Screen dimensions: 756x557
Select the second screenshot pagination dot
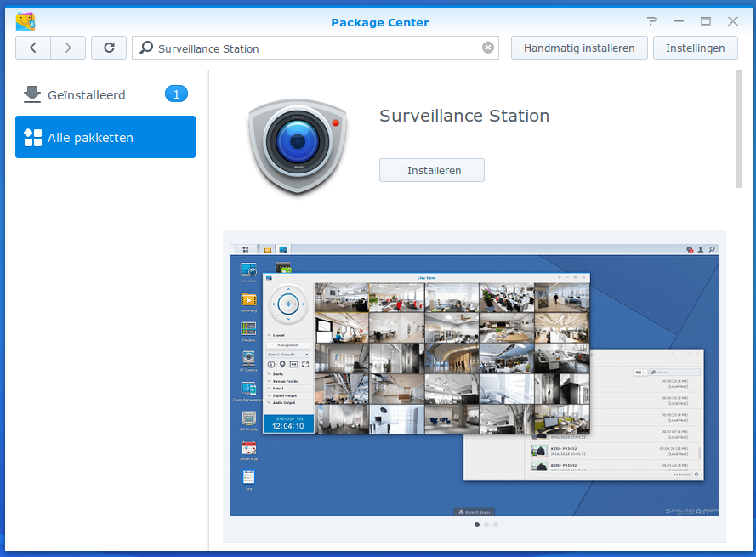click(x=486, y=525)
